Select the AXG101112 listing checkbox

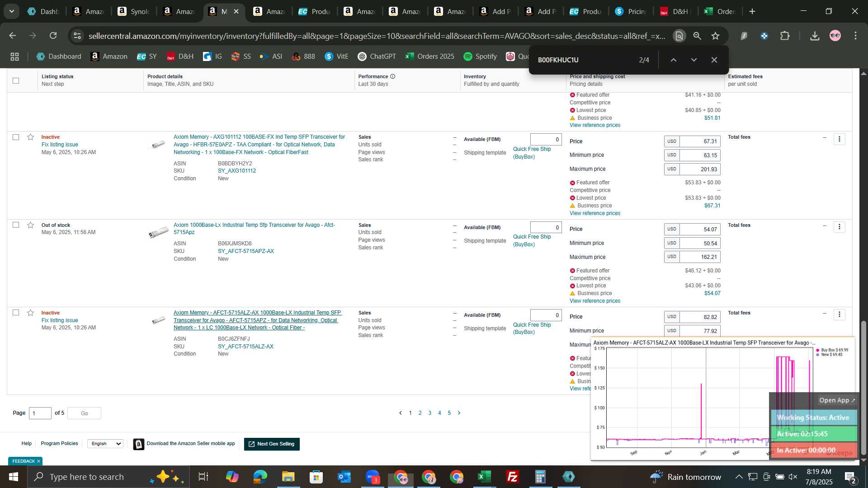(16, 137)
